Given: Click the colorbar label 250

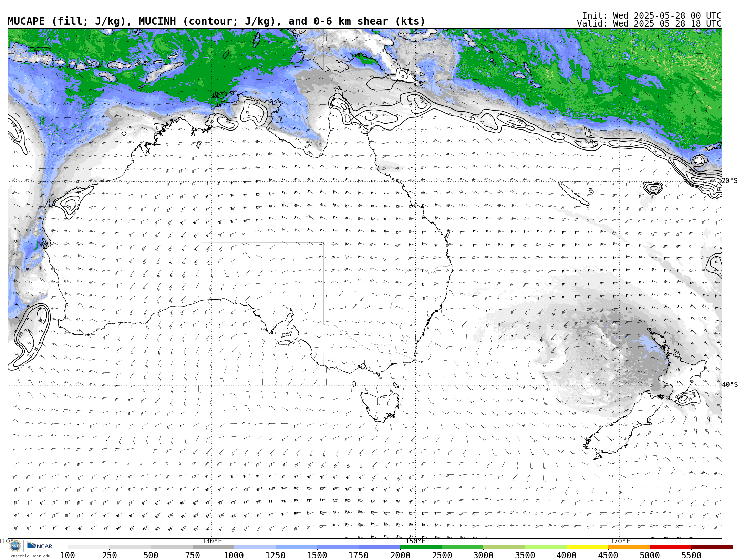Looking at the screenshot, I should point(110,555).
